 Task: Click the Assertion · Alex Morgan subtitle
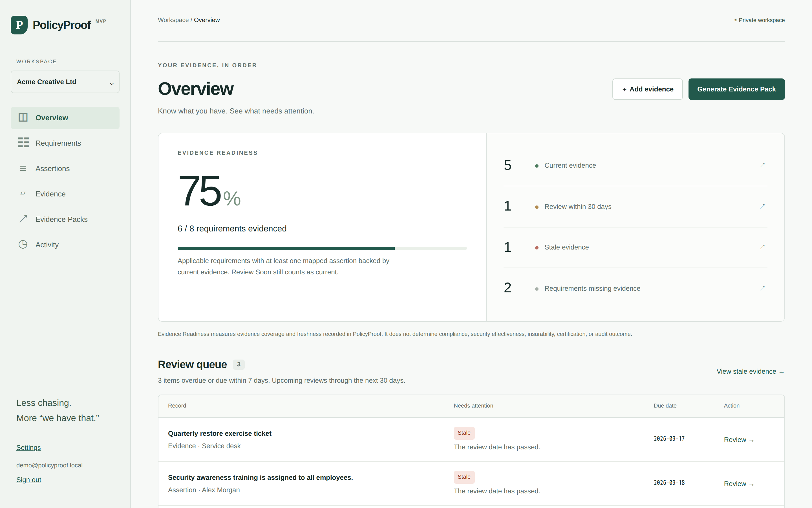tap(204, 490)
